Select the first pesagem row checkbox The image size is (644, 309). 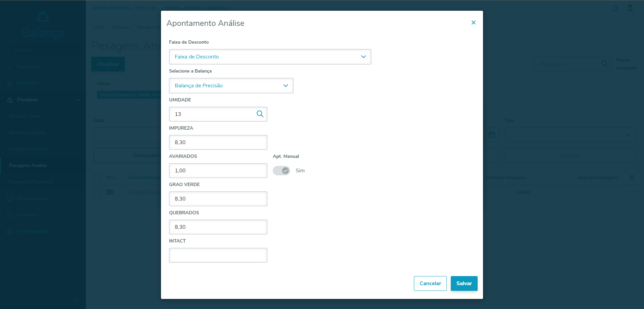click(97, 192)
